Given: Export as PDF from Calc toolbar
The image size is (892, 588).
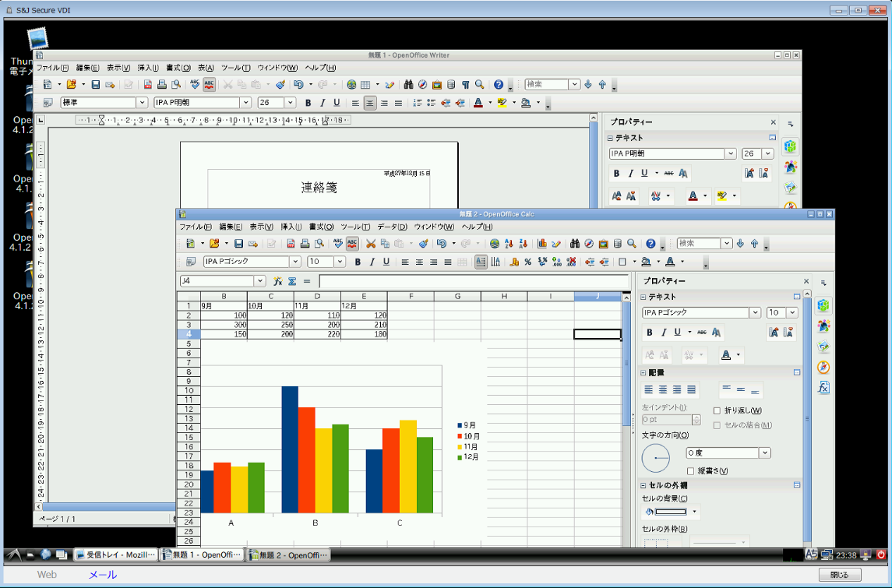Looking at the screenshot, I should [290, 244].
